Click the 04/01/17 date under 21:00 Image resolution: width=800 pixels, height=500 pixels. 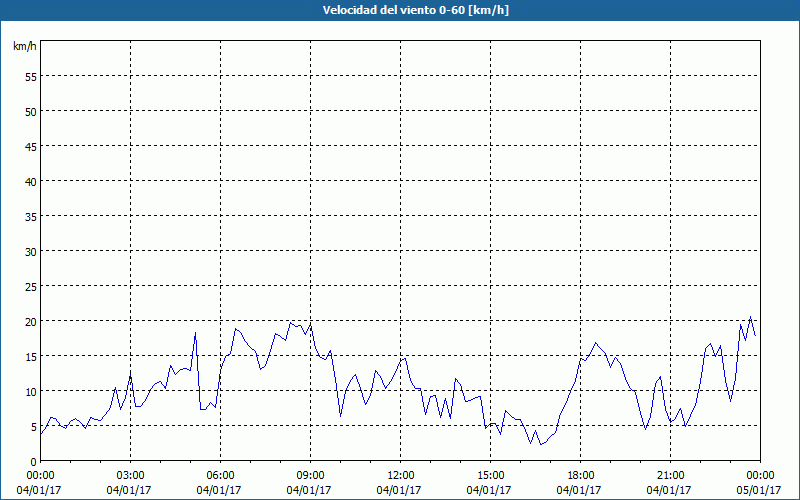[x=669, y=490]
